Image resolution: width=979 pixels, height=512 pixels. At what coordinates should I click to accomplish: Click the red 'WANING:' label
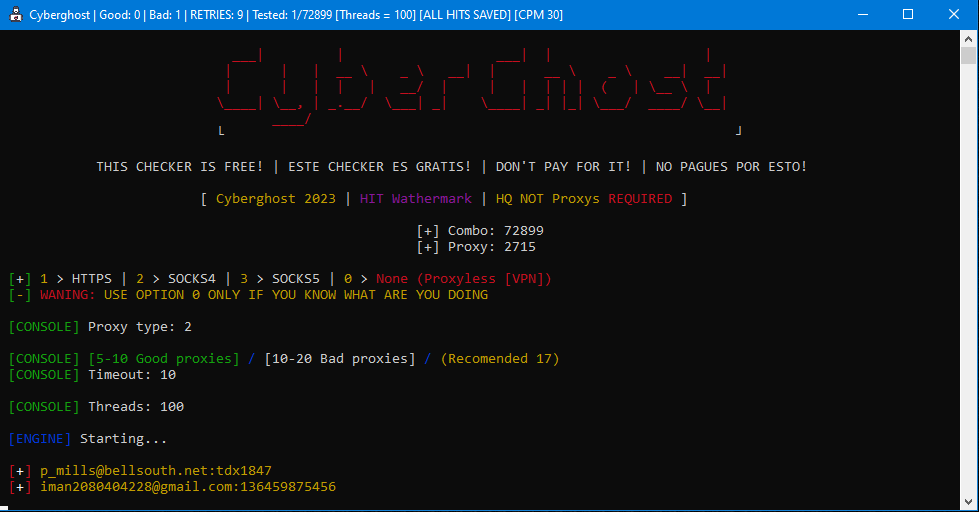tap(67, 295)
